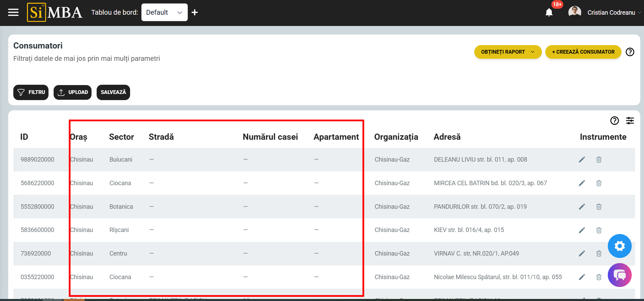This screenshot has width=644, height=301.
Task: Open the blue settings gear button
Action: point(619,246)
